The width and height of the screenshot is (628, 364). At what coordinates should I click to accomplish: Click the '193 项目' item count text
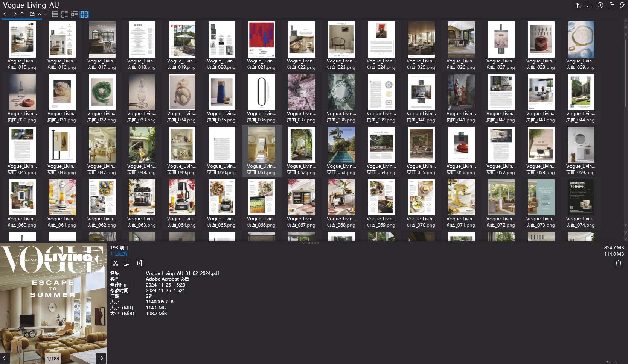point(119,247)
